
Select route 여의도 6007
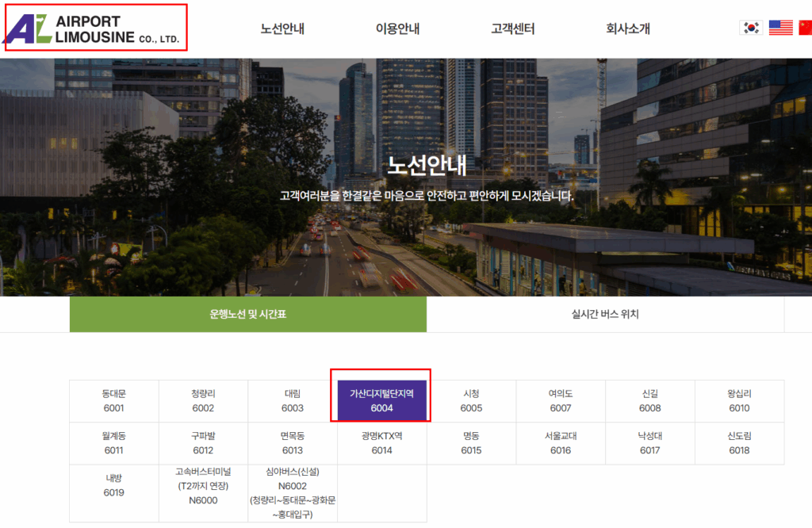(561, 401)
